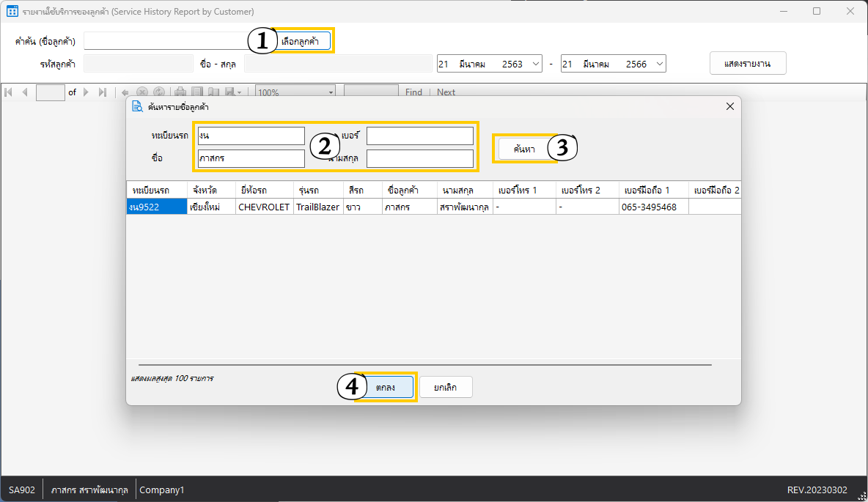Go to the first report page

pyautogui.click(x=9, y=92)
